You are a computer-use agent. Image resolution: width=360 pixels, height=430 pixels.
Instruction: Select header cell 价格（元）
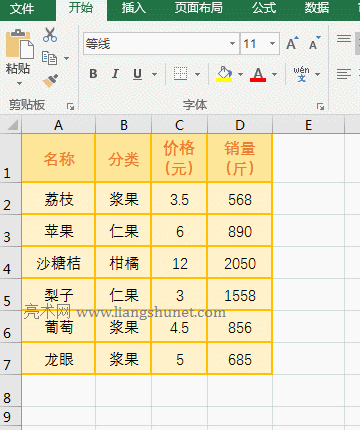pos(179,158)
